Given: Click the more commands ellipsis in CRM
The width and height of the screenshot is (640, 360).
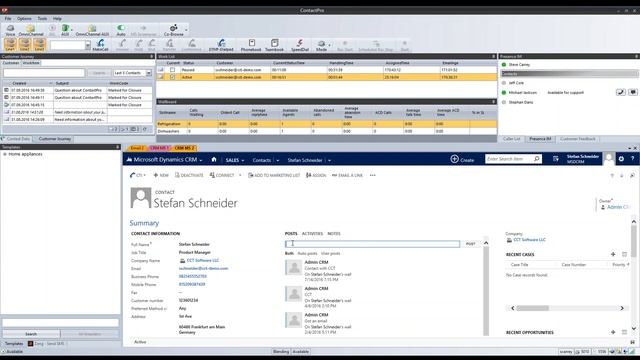Looking at the screenshot, I should [x=372, y=175].
